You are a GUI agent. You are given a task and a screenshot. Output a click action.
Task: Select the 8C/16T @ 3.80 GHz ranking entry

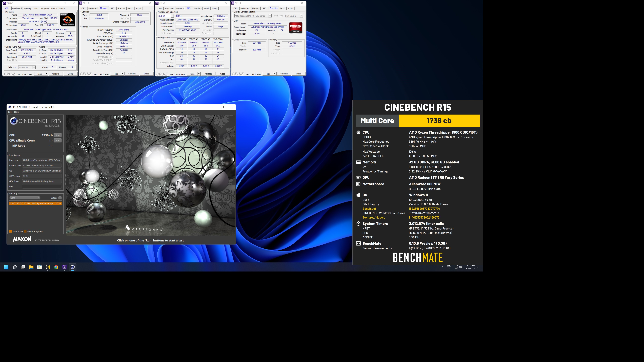click(x=35, y=203)
